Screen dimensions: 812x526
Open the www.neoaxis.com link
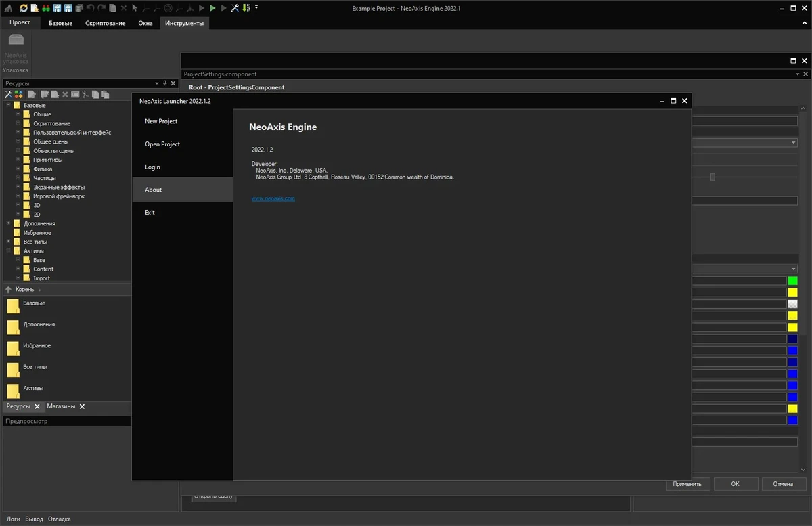tap(273, 198)
